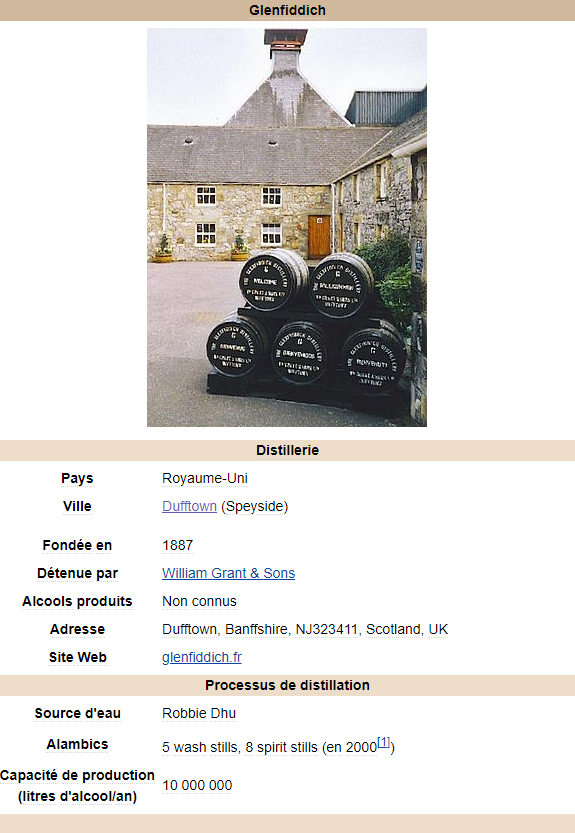This screenshot has width=575, height=833.
Task: Click the Pays label
Action: tap(77, 478)
